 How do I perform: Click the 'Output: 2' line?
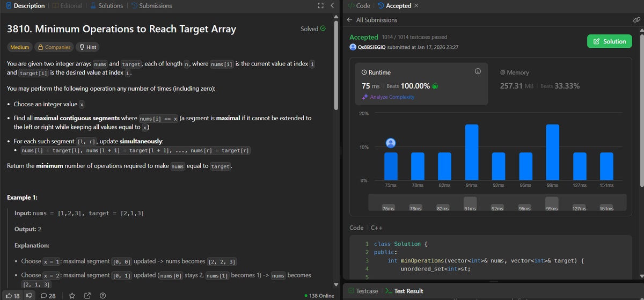[x=28, y=229]
